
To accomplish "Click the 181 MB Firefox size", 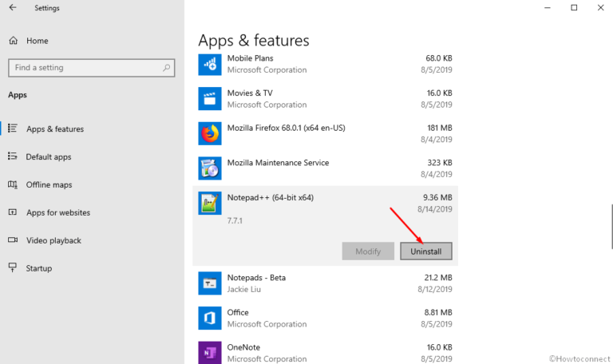I will tap(440, 128).
